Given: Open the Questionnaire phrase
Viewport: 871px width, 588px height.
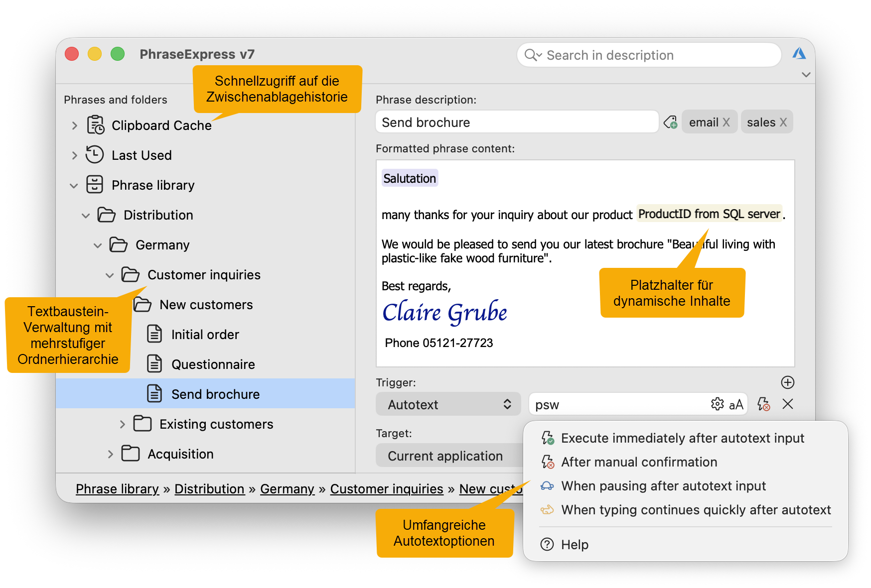Looking at the screenshot, I should coord(213,364).
